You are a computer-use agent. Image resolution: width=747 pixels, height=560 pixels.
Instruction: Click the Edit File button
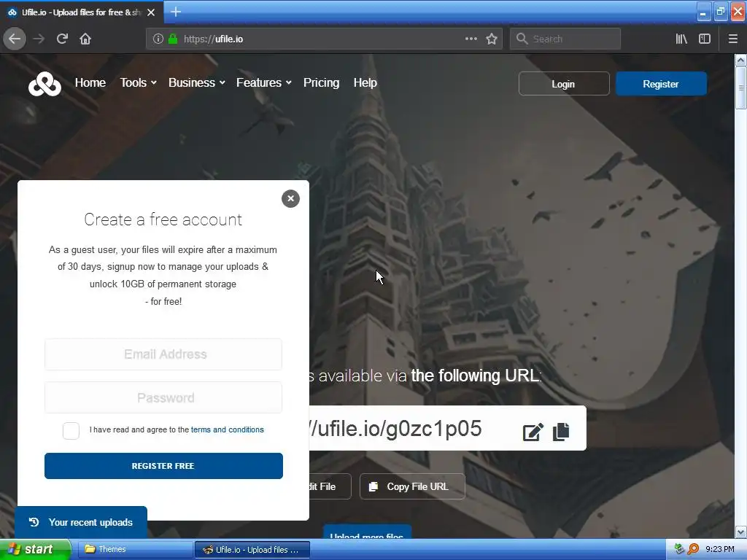pyautogui.click(x=330, y=486)
